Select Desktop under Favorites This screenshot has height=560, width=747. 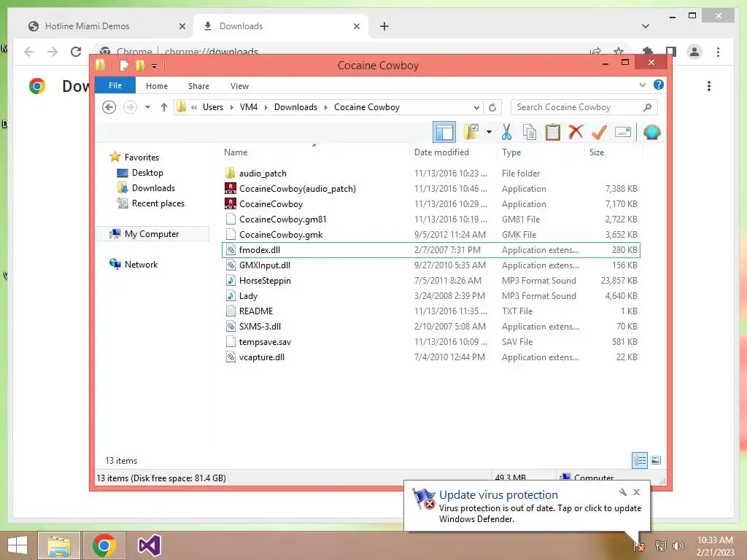click(x=147, y=173)
